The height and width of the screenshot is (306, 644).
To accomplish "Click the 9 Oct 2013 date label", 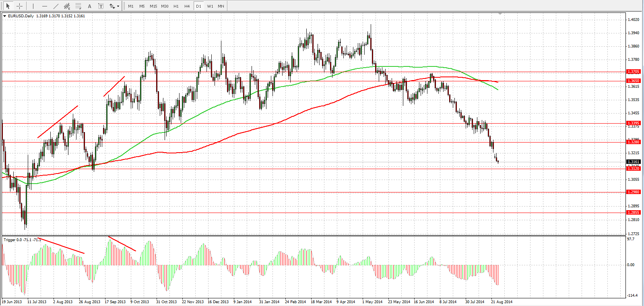I will [140, 302].
